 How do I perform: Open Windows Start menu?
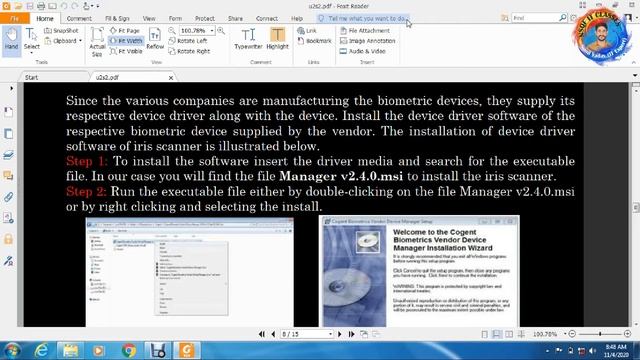click(12, 351)
